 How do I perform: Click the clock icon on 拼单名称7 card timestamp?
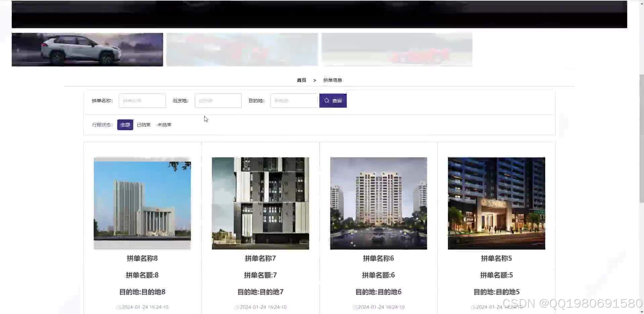pyautogui.click(x=237, y=307)
